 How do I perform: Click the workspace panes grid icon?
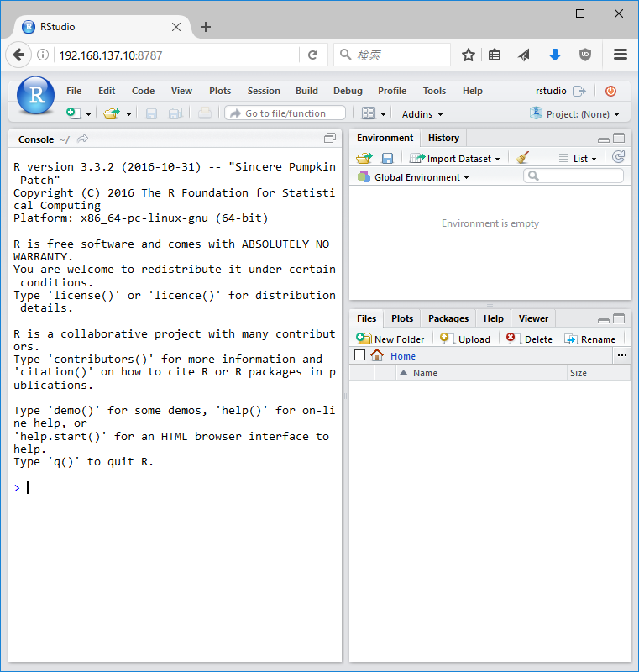[369, 113]
